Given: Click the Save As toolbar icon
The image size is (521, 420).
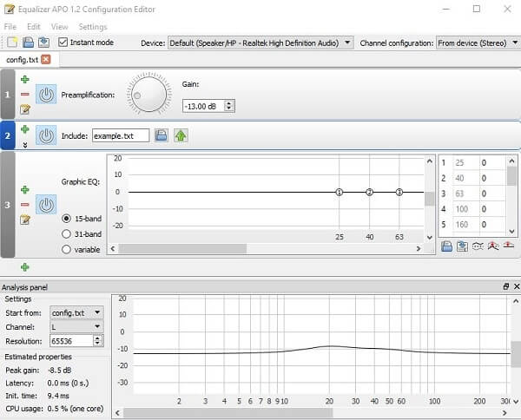Looking at the screenshot, I should [44, 43].
